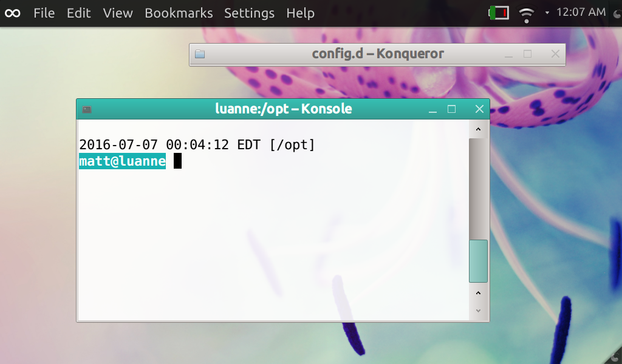Click the top scroll-up arrow in Konsole
622x364 pixels.
pos(478,129)
